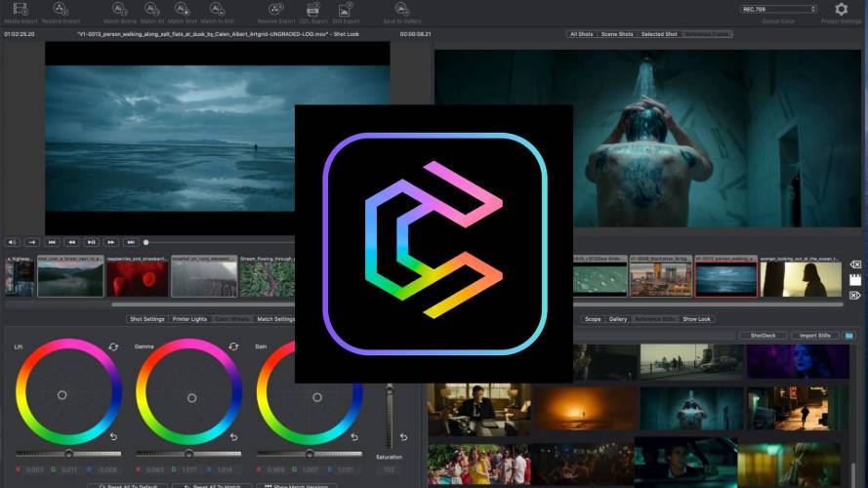Click the circular-arrows icon above the Gamma wheel
868x488 pixels.
pos(233,346)
